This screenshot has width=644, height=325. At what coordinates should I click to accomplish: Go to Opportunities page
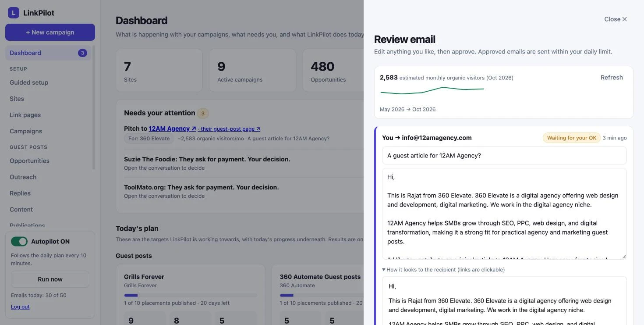point(29,161)
